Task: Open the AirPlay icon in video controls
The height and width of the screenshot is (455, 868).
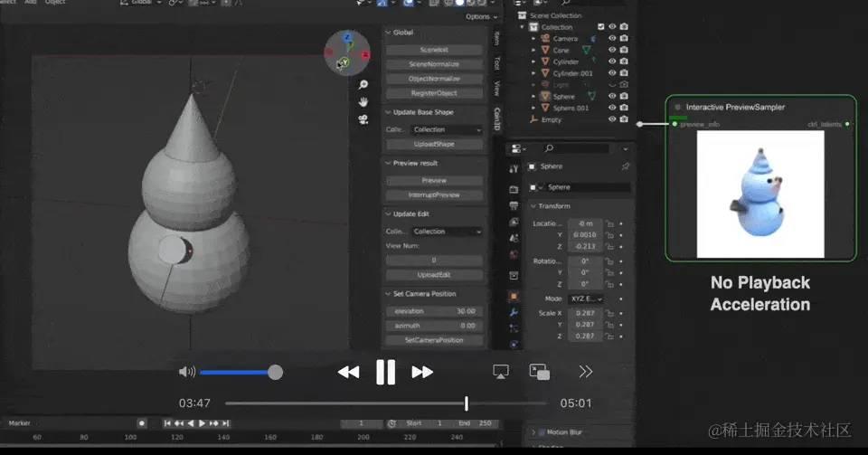Action: (500, 372)
